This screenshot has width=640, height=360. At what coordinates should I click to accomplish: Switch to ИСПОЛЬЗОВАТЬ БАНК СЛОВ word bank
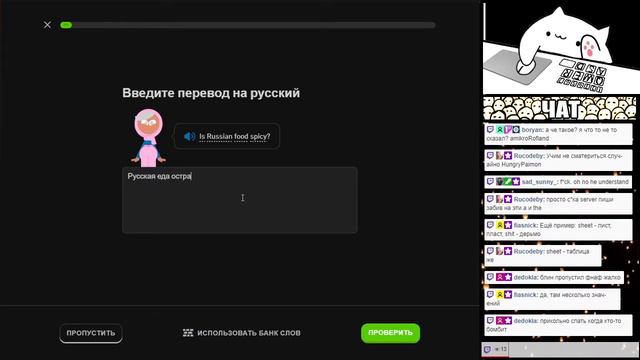242,333
